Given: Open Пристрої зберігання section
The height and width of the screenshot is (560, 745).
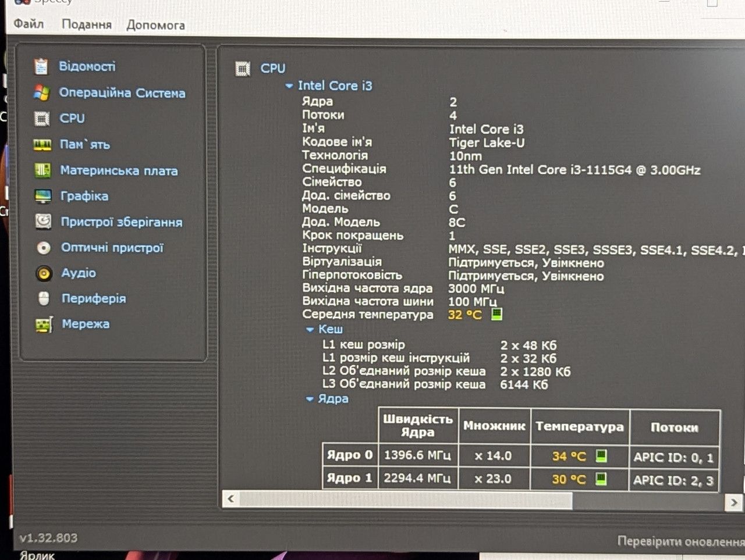Looking at the screenshot, I should [x=122, y=222].
